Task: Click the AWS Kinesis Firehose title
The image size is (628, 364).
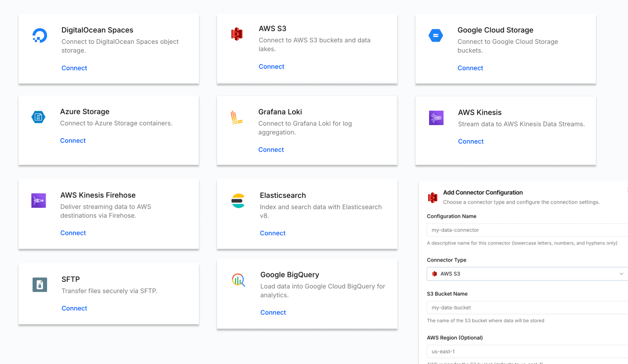Action: tap(98, 195)
